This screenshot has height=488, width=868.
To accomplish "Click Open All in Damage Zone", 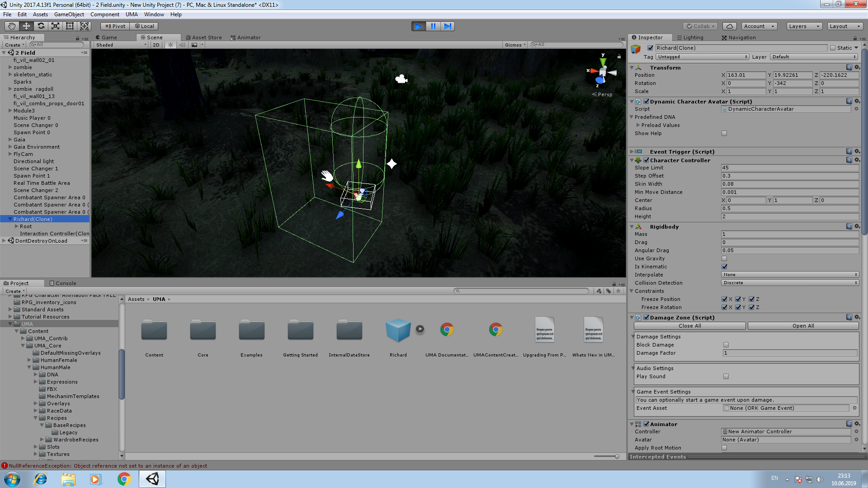I will (x=803, y=326).
